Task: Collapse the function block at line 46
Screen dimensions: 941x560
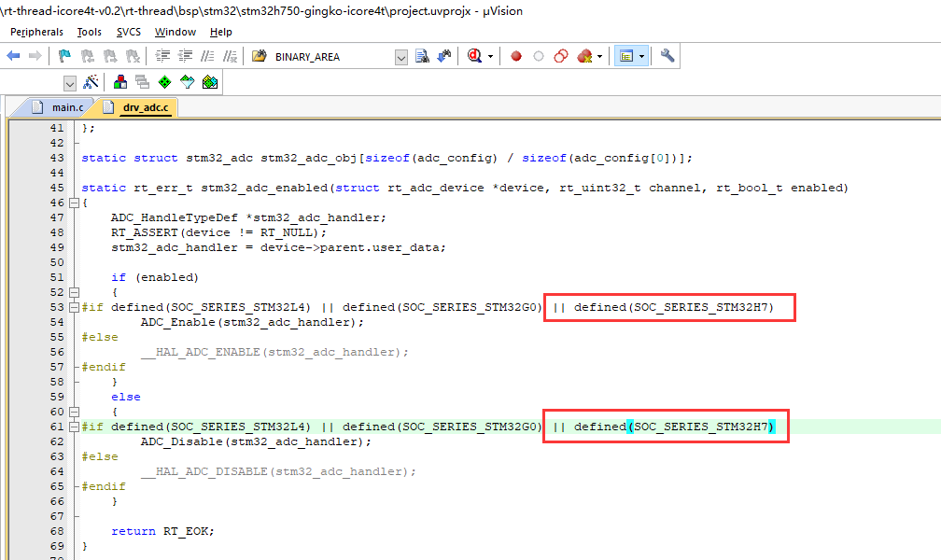Action: click(74, 203)
